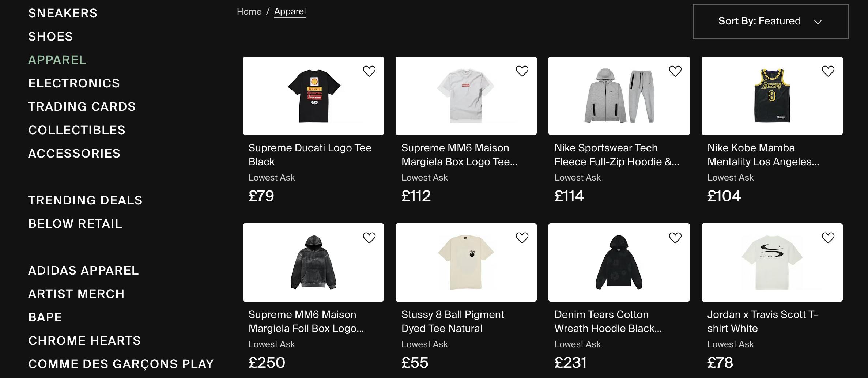This screenshot has width=868, height=378.
Task: Go to the Sneakers category
Action: [x=63, y=13]
